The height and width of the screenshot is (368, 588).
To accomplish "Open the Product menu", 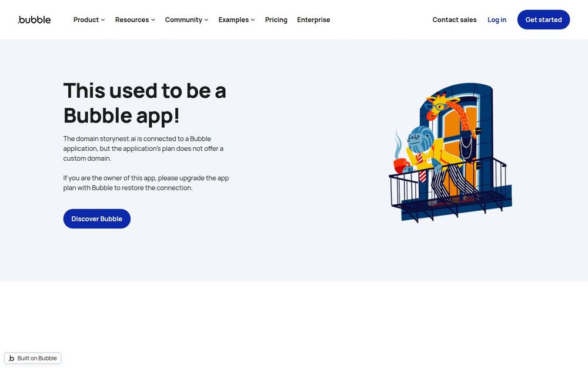I will pyautogui.click(x=89, y=19).
